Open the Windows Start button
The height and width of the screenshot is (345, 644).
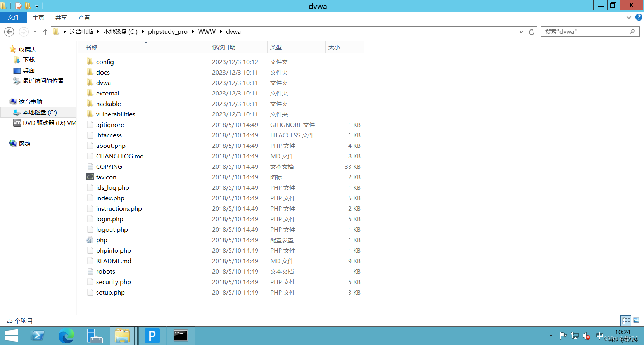(12, 336)
